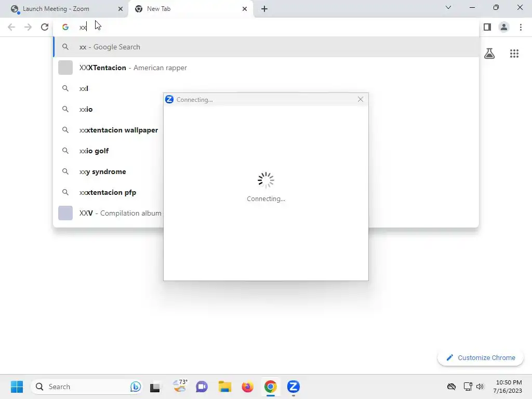Screen dimensions: 532x399
Task: Open the Chrome profile avatar
Action: pyautogui.click(x=504, y=27)
